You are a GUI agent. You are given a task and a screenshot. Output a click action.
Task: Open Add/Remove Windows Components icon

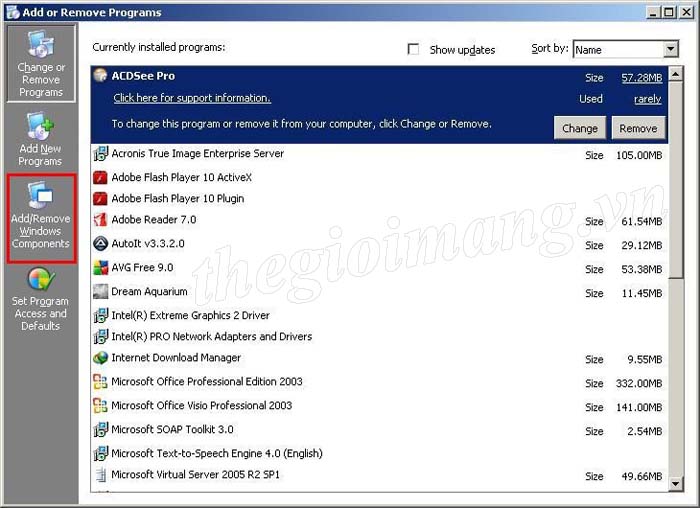pos(41,195)
